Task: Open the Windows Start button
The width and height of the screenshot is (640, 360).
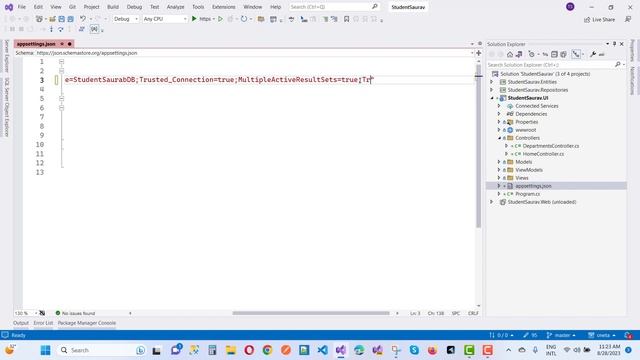Action: coord(45,350)
